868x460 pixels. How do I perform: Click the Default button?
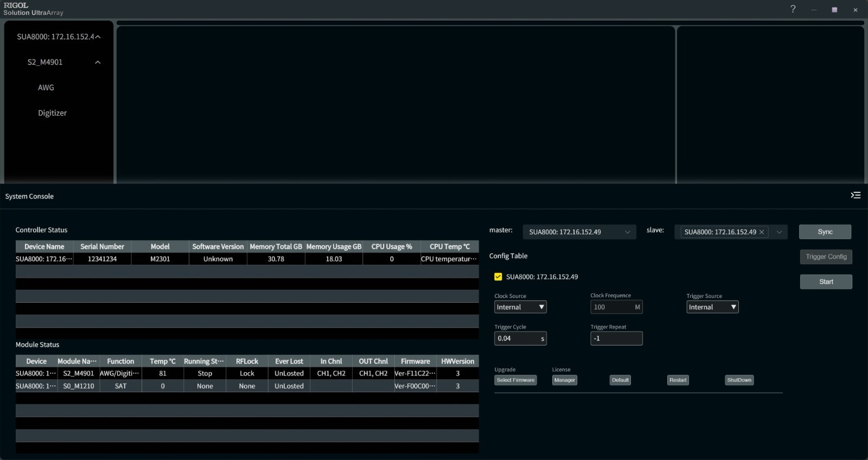620,380
